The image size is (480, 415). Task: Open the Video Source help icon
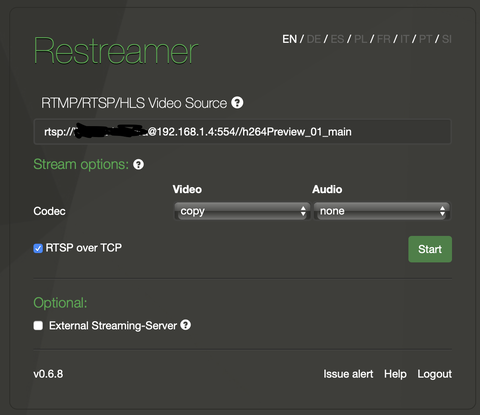point(237,103)
